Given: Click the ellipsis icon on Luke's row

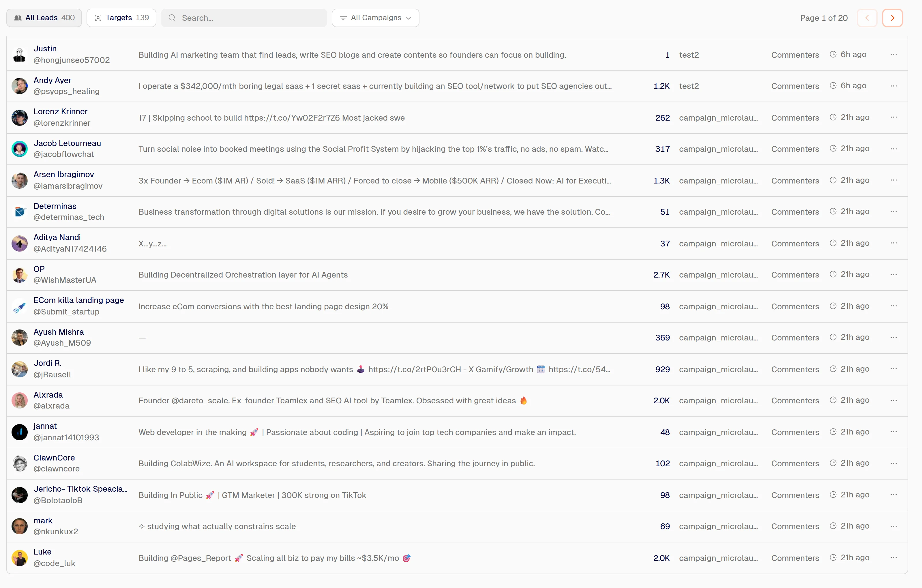Looking at the screenshot, I should 893,557.
